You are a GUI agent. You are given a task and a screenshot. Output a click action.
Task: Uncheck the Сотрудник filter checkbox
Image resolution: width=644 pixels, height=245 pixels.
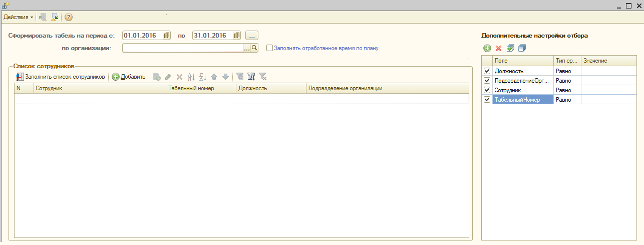click(487, 90)
